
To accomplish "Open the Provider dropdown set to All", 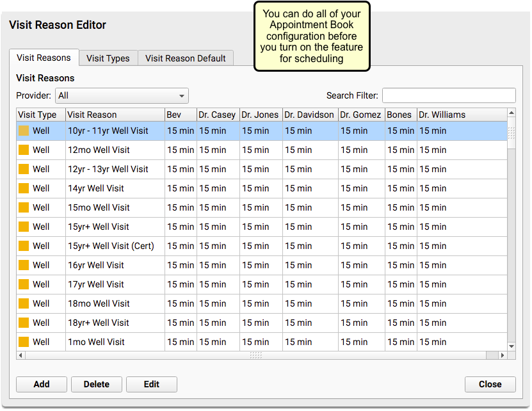I will (x=122, y=95).
